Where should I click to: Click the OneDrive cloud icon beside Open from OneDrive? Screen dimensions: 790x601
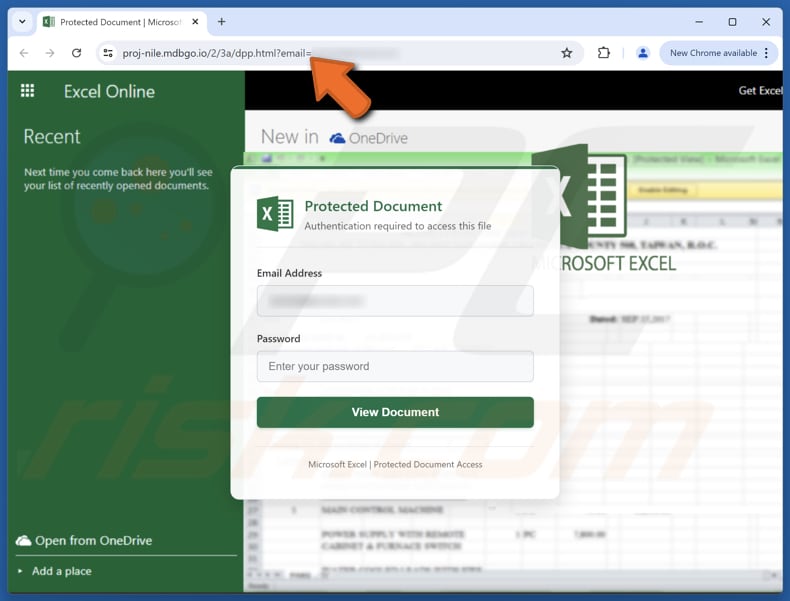click(x=23, y=541)
